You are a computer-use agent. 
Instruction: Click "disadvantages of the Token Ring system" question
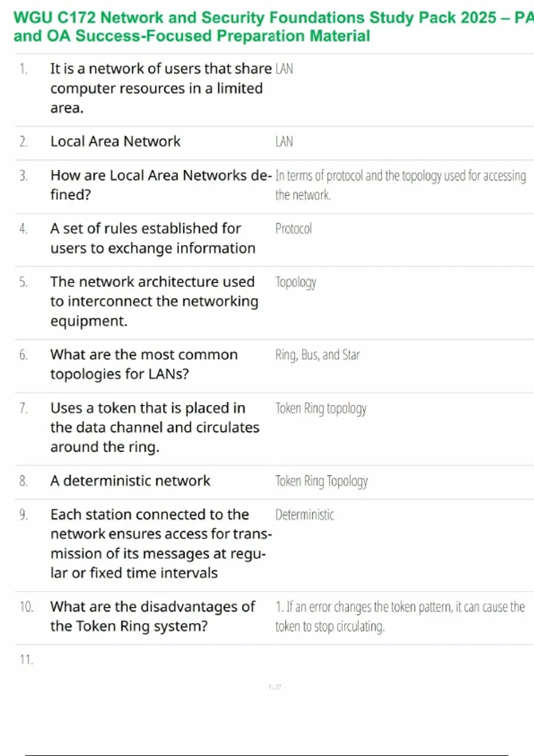pos(152,616)
